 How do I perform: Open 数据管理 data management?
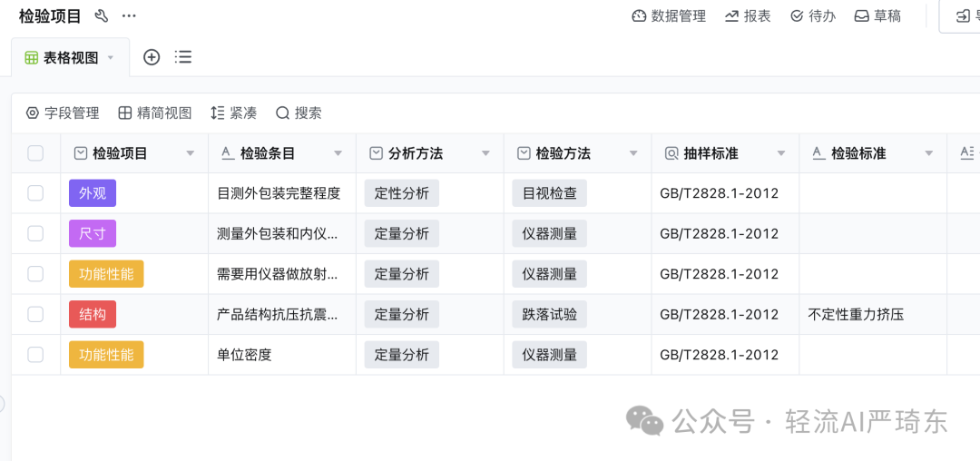(669, 16)
